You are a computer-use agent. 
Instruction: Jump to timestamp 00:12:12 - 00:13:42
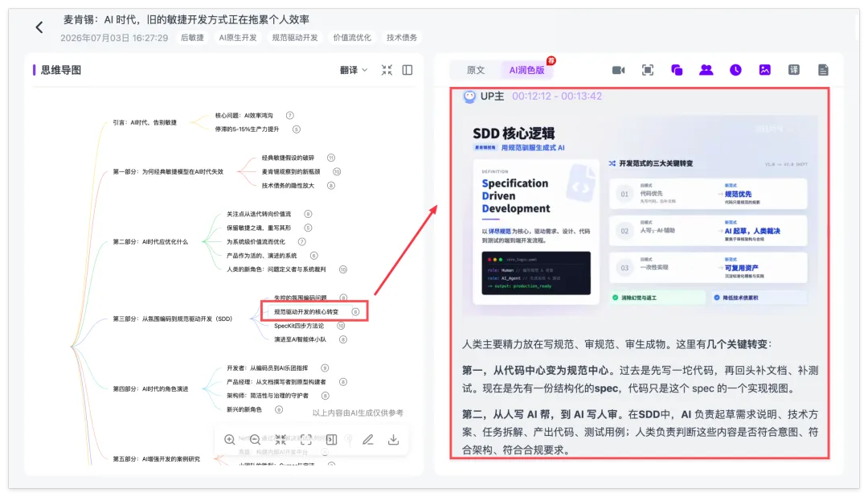click(557, 96)
